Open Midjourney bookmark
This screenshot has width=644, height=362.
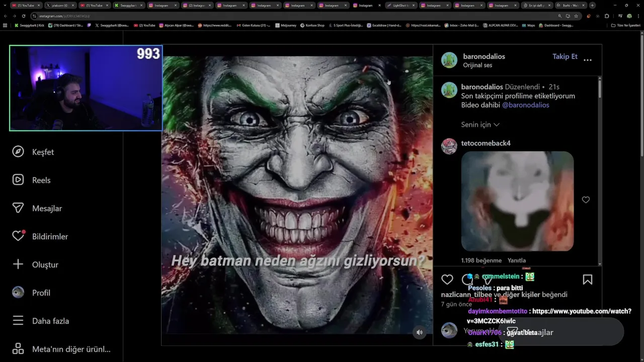(286, 25)
